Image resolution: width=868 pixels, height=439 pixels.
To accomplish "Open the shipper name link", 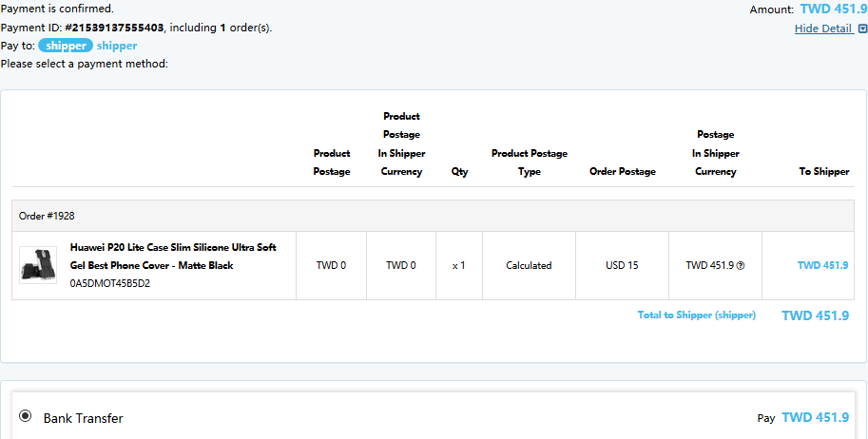I will point(117,46).
